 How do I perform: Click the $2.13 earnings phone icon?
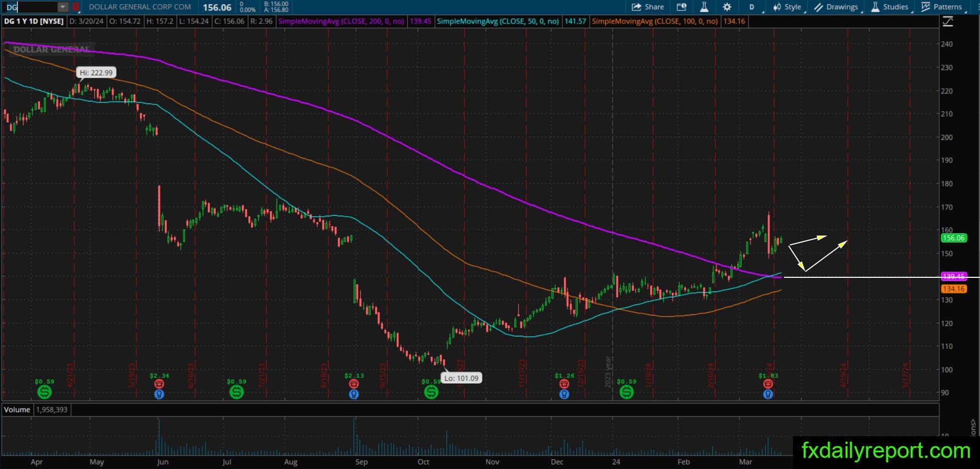[x=354, y=384]
